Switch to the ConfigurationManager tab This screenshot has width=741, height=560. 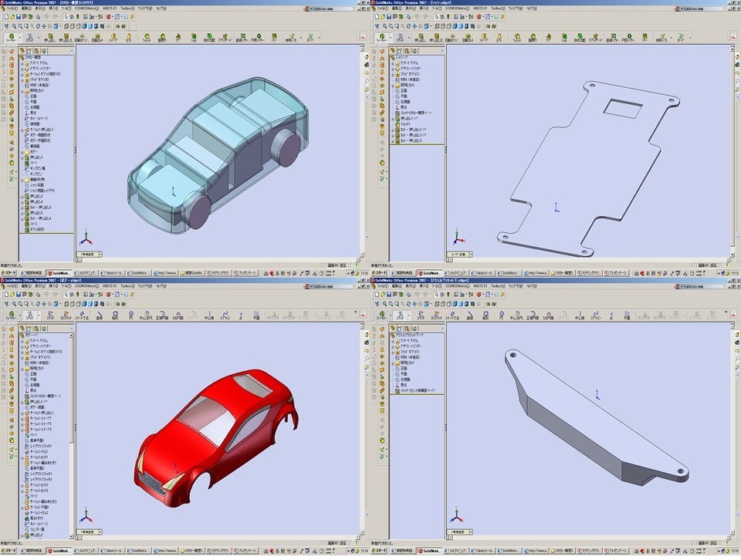coord(36,52)
